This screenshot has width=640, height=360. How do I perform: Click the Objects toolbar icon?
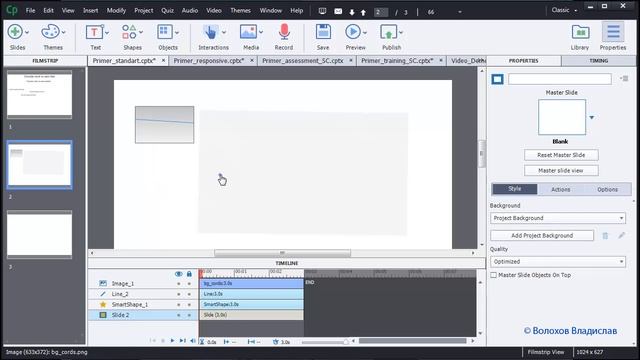(x=165, y=32)
